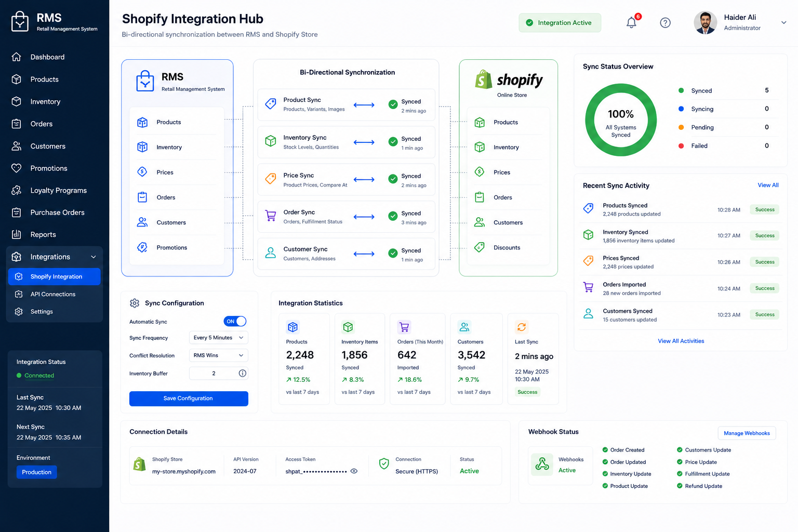Click the Secure connection shield icon

[x=384, y=464]
